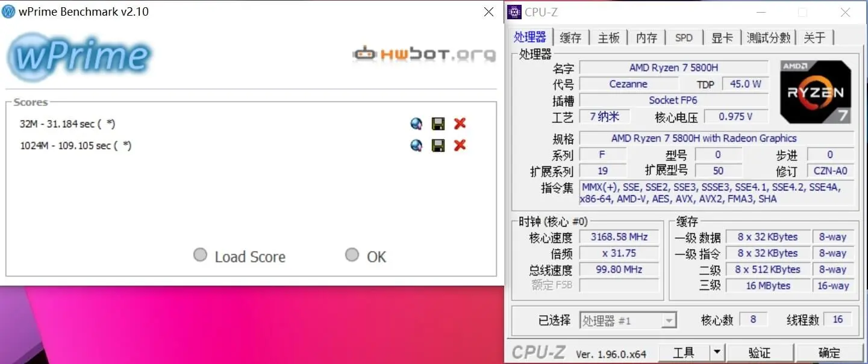The image size is (868, 364).
Task: Open the 主板 tab in CPU-Z
Action: (x=608, y=37)
